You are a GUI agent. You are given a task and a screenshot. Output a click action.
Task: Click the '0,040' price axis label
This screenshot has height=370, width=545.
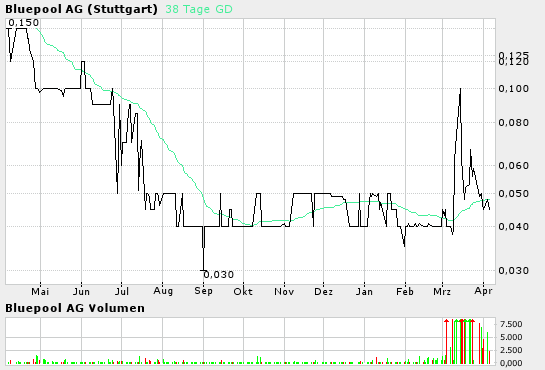[x=513, y=227]
